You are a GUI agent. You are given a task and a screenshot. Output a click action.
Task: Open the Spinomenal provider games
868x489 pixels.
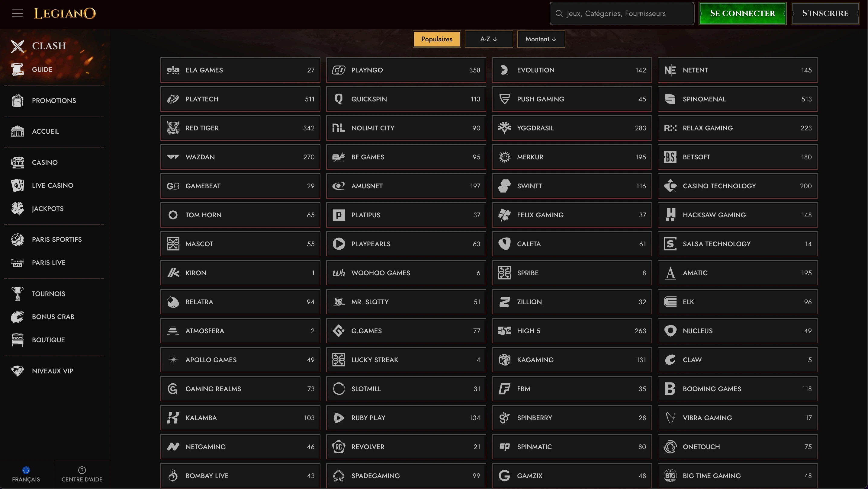[x=738, y=99]
